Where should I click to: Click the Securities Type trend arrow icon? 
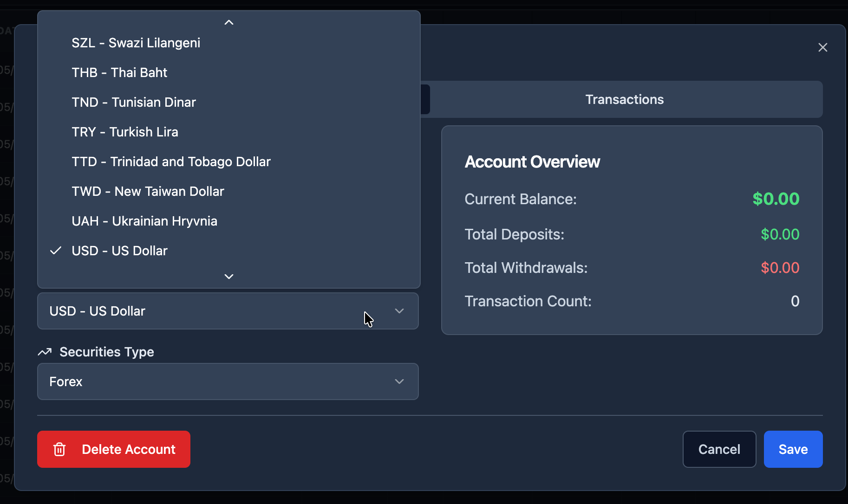[x=45, y=352]
